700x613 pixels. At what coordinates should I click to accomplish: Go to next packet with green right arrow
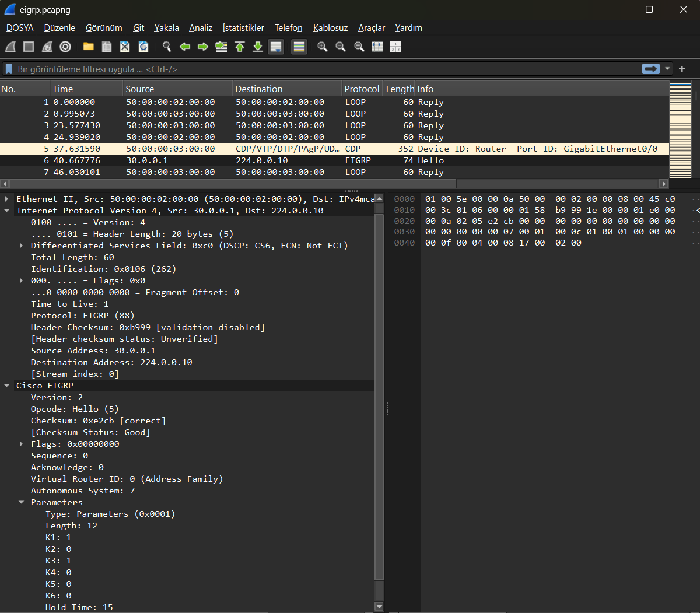pyautogui.click(x=203, y=47)
